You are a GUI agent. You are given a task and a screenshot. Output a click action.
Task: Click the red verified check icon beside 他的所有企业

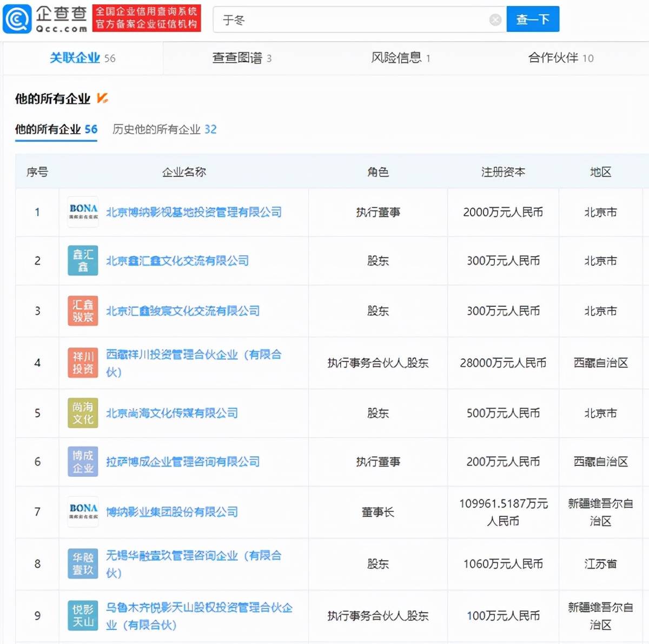(x=102, y=98)
